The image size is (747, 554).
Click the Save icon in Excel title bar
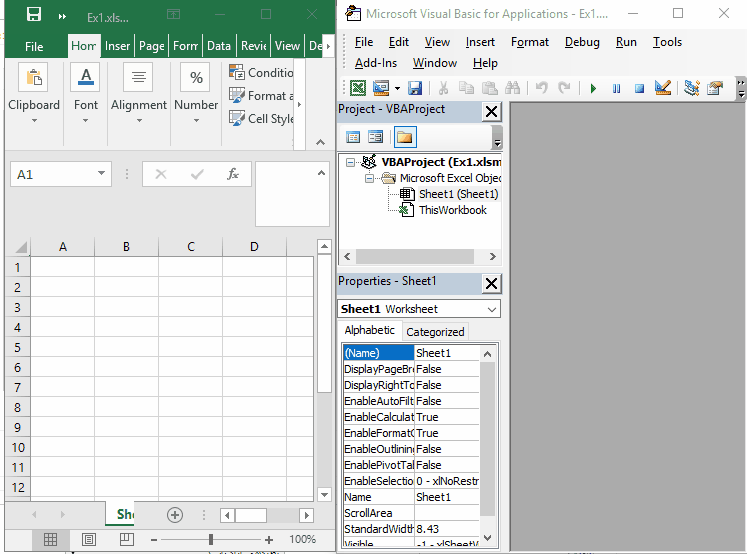(33, 14)
